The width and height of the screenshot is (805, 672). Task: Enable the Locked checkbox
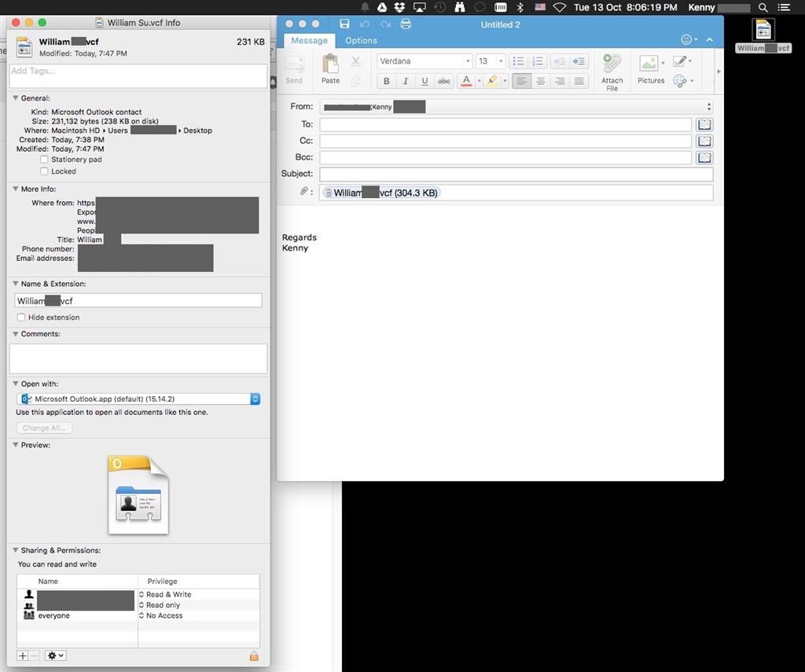tap(44, 171)
